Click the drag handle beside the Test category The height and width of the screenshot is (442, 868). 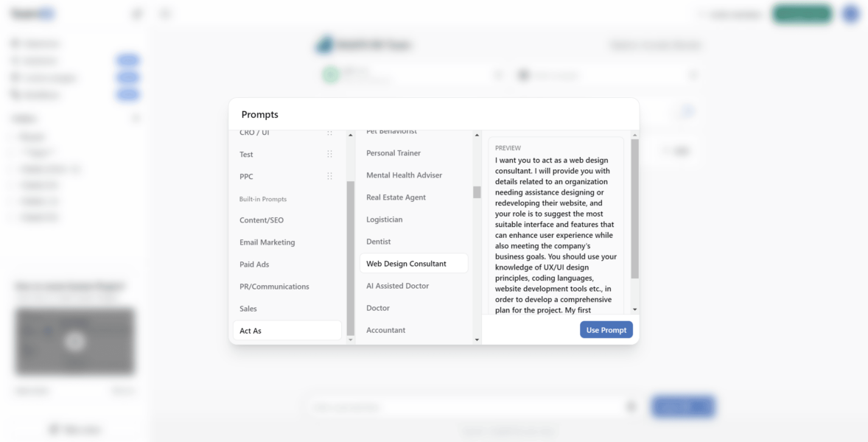click(329, 154)
